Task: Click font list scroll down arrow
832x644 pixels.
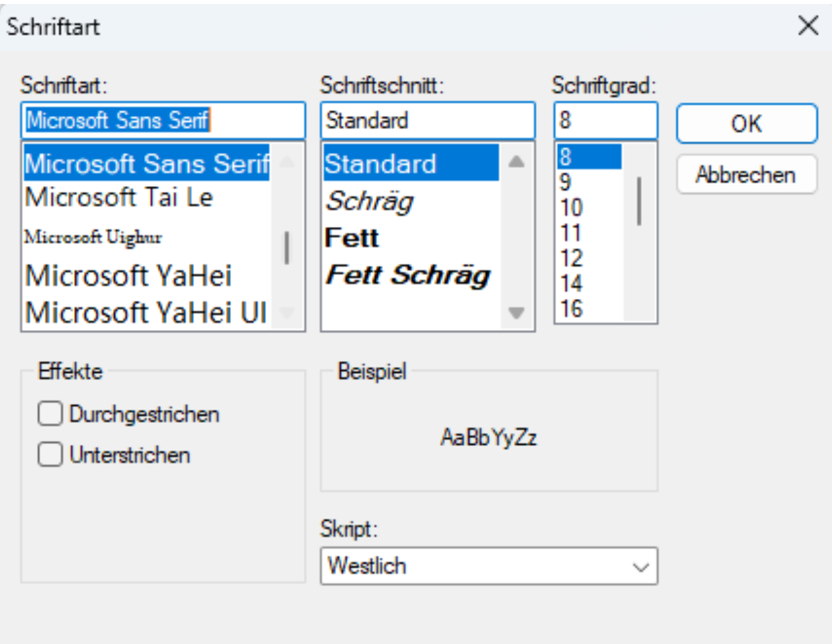Action: tap(287, 312)
